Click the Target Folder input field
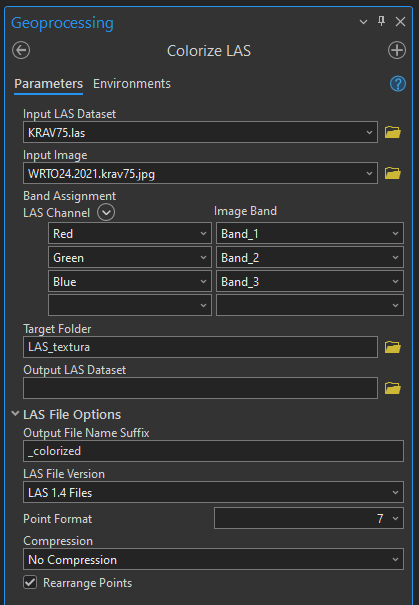 pos(200,347)
